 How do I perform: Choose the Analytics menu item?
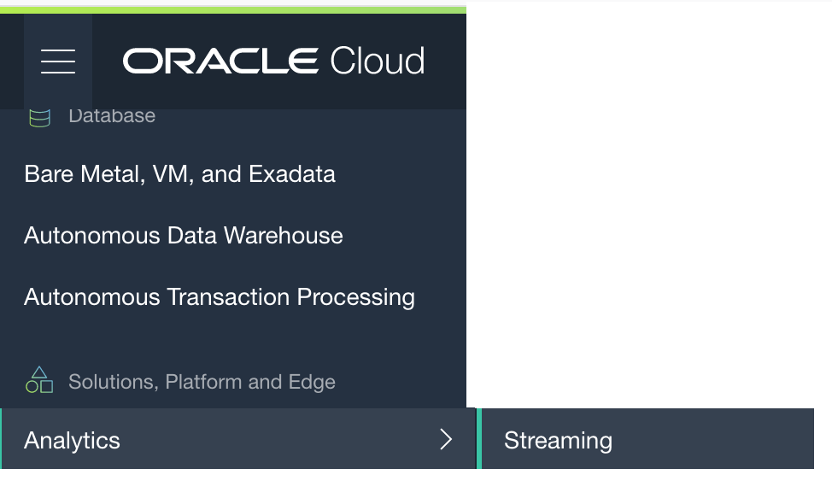[x=73, y=440]
